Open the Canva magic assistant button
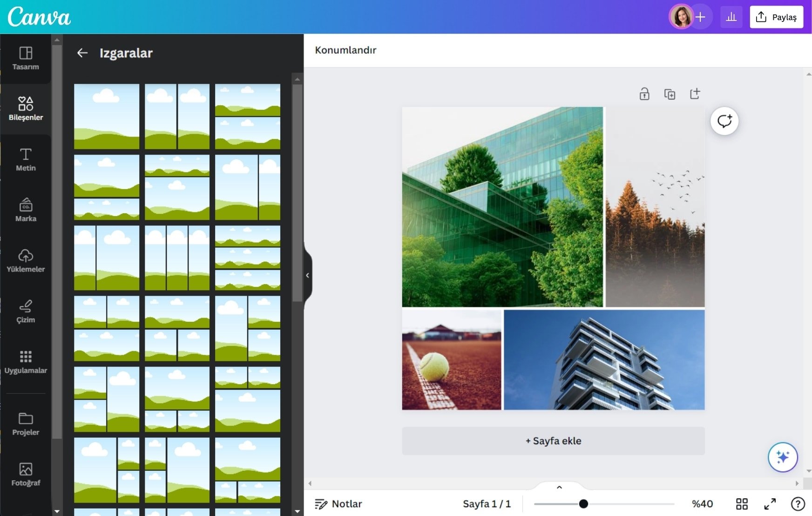The height and width of the screenshot is (516, 812). click(x=783, y=457)
